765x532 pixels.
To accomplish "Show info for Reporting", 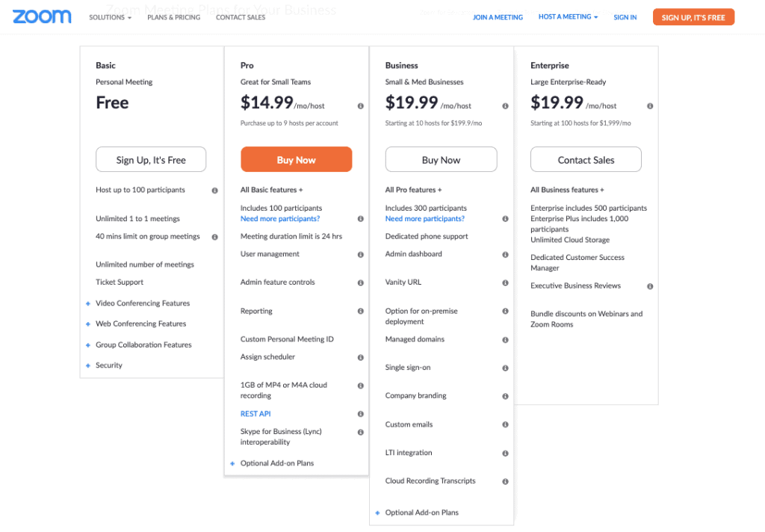I will (361, 312).
